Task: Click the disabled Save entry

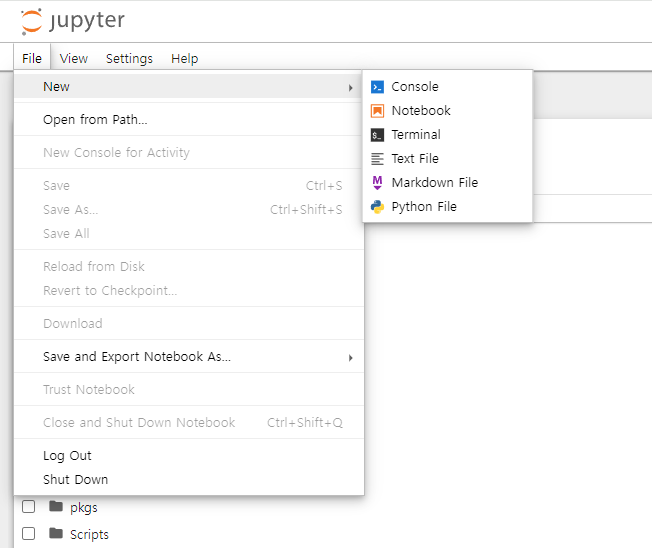Action: [x=189, y=186]
